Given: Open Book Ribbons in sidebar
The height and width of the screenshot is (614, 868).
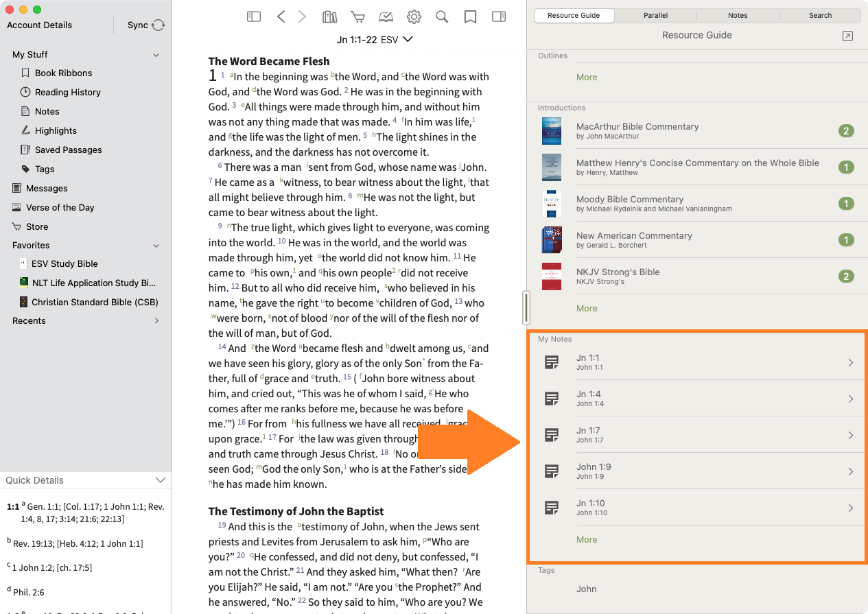Looking at the screenshot, I should click(x=63, y=73).
